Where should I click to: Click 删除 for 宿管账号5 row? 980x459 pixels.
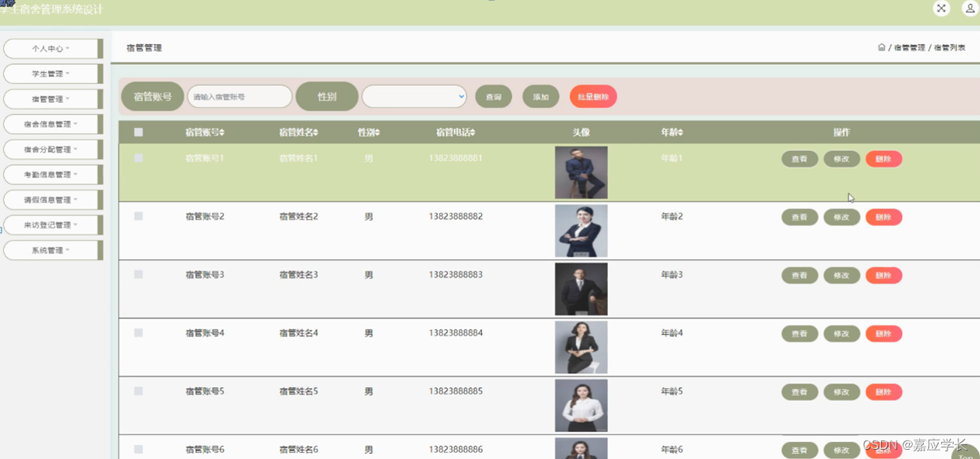click(x=883, y=392)
